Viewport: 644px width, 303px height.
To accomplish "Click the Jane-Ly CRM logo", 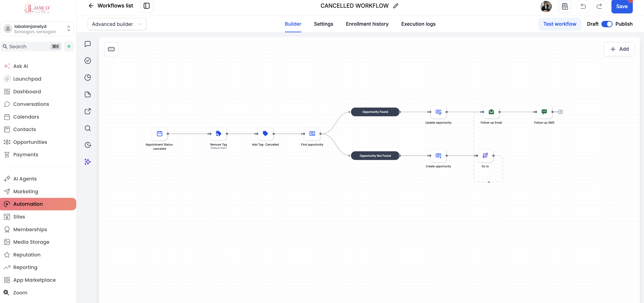I will tap(37, 9).
